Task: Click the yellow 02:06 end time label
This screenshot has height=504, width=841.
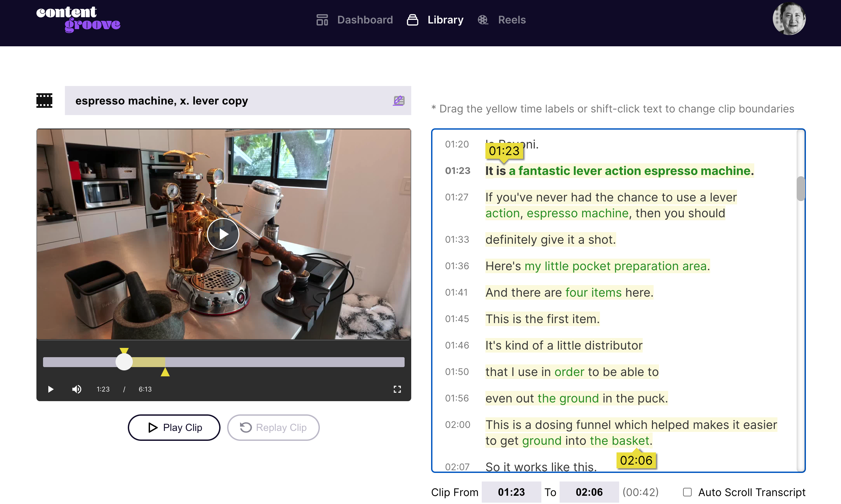Action: 636,461
